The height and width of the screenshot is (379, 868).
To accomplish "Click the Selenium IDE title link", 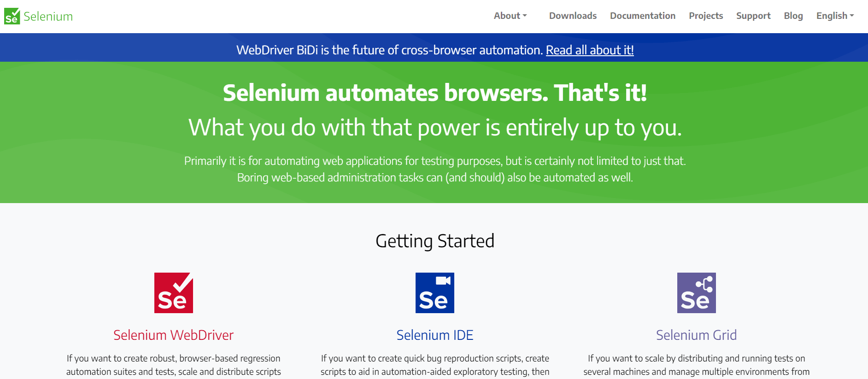I will [x=434, y=335].
